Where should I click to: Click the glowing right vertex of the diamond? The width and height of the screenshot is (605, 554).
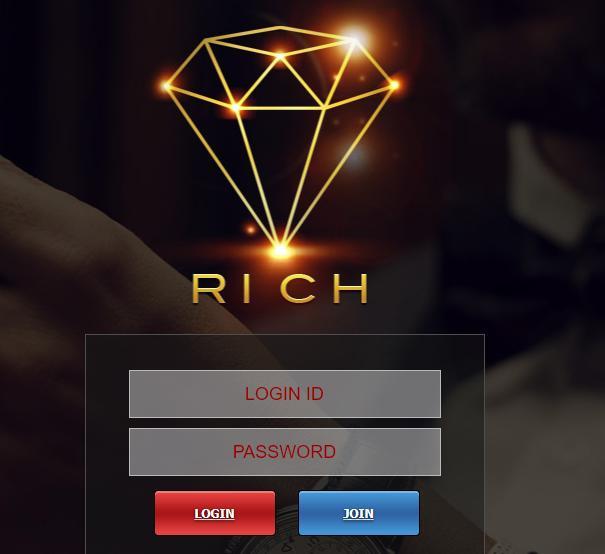(394, 85)
